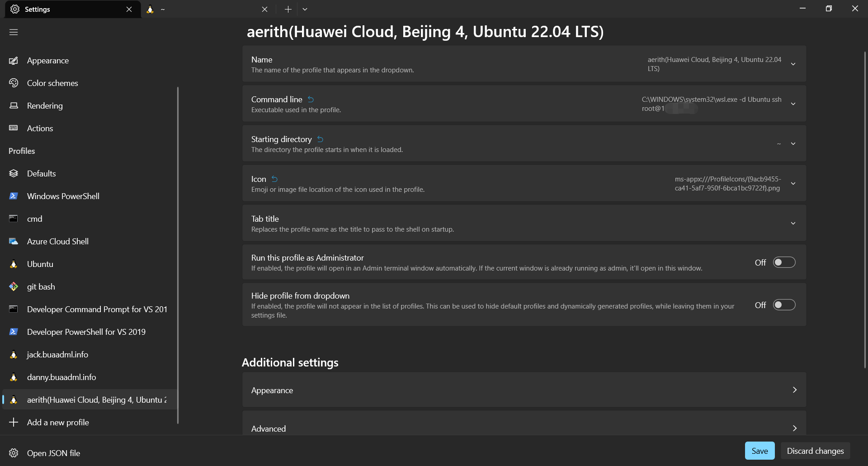Click the main settings pane scrollbar

click(865, 209)
